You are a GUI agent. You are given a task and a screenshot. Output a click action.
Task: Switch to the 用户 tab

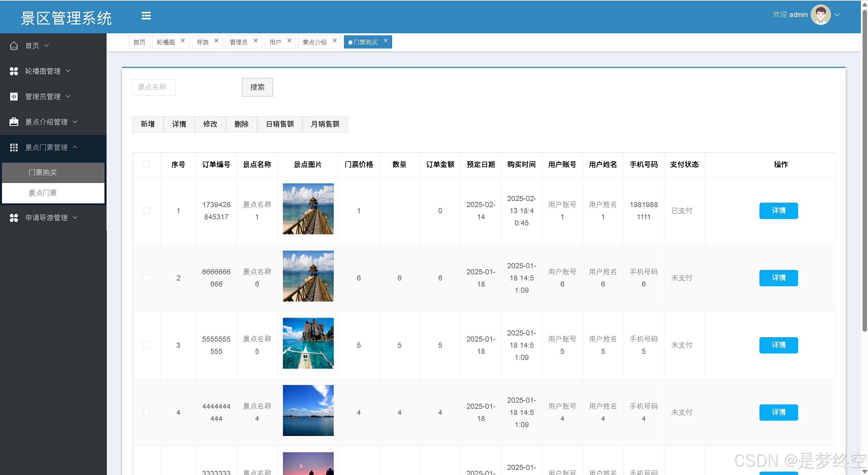(x=275, y=42)
